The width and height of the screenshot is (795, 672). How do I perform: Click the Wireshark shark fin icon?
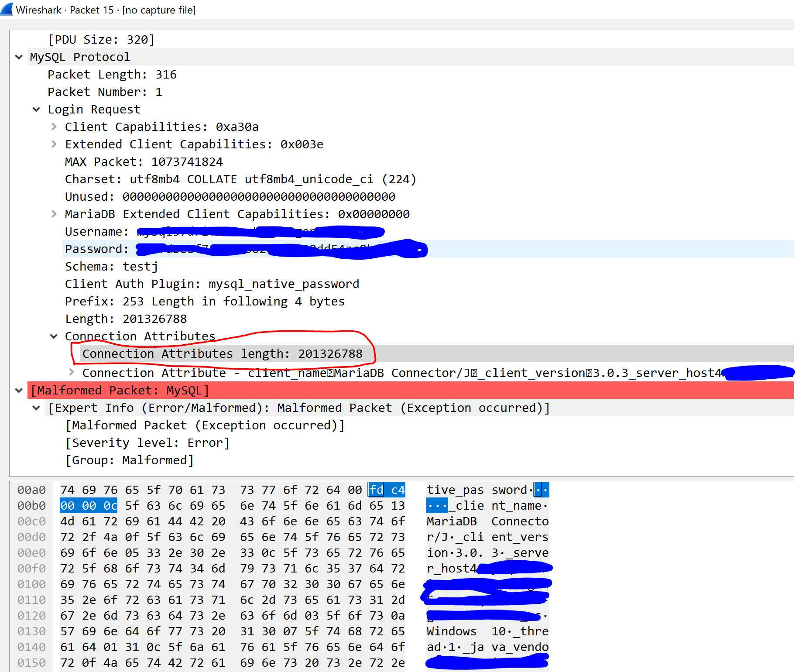[x=7, y=9]
